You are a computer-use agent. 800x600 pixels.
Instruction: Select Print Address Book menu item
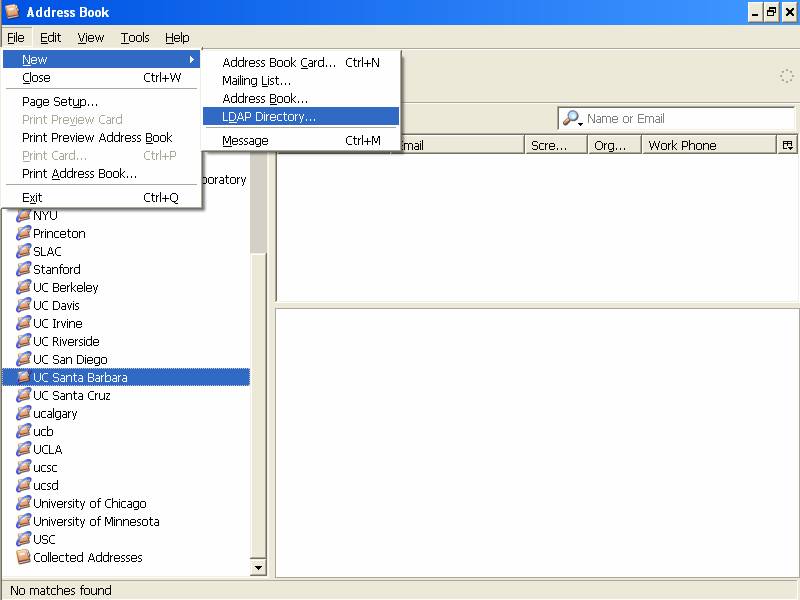102,173
